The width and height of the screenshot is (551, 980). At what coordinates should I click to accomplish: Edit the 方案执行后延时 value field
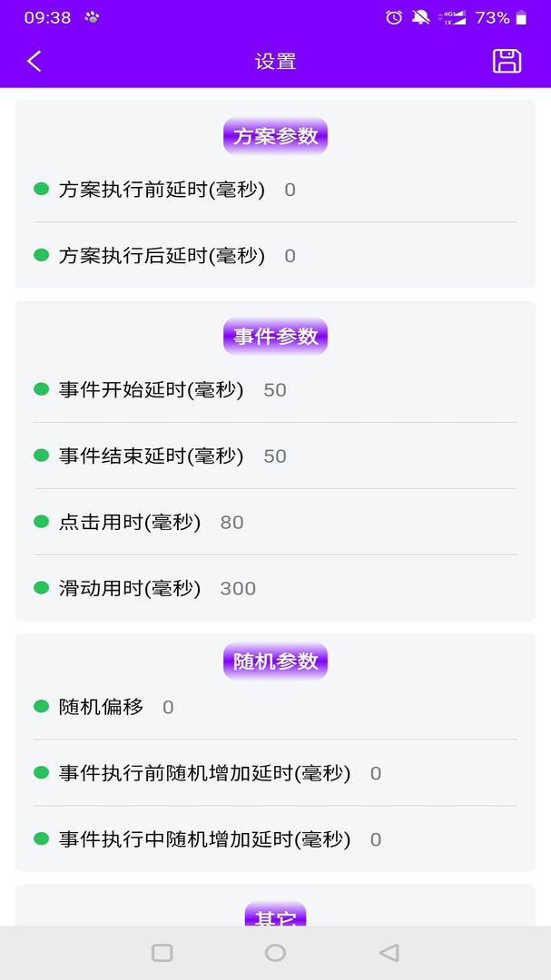point(290,256)
